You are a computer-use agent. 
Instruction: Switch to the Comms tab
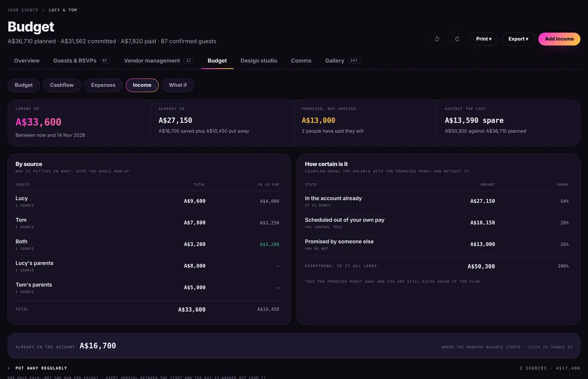301,61
